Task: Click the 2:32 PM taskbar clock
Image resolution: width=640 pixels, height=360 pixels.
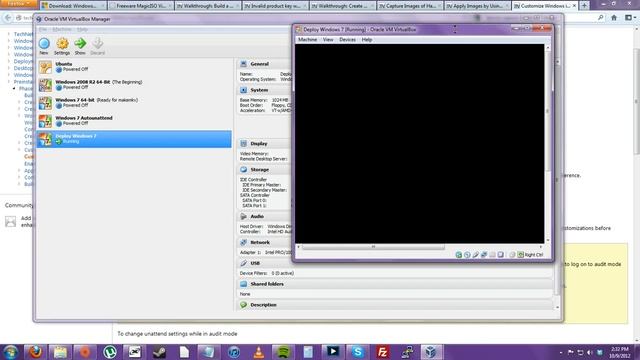Action: tap(620, 352)
